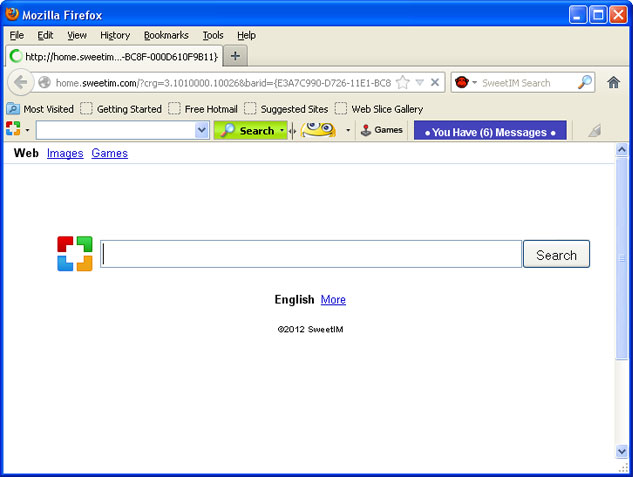The height and width of the screenshot is (477, 633).
Task: Open the Web Slice Gallery bookmark
Action: point(379,109)
